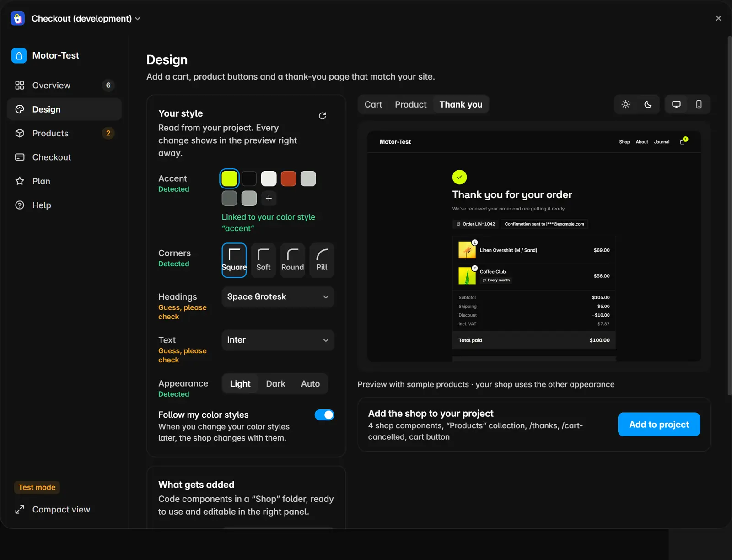Click Linen Overshirt product thumbnail in preview
Image resolution: width=732 pixels, height=560 pixels.
click(x=467, y=250)
